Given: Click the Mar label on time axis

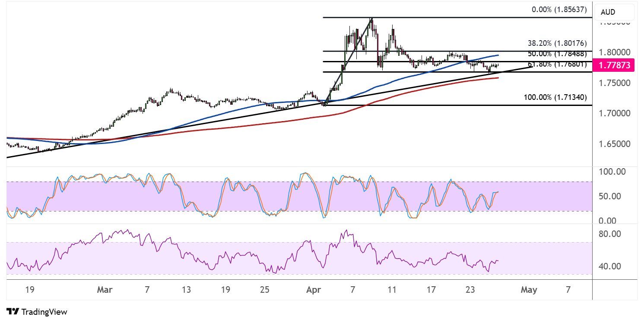Looking at the screenshot, I should (105, 290).
